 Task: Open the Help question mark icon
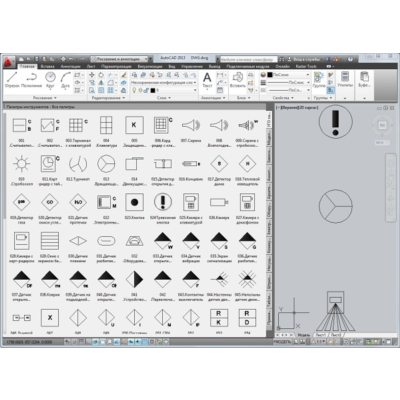pos(350,59)
